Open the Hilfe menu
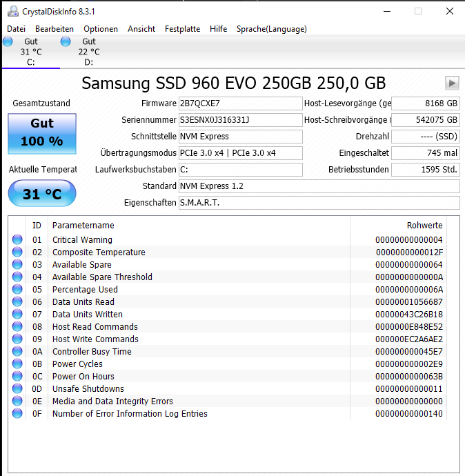The height and width of the screenshot is (476, 465). click(218, 29)
